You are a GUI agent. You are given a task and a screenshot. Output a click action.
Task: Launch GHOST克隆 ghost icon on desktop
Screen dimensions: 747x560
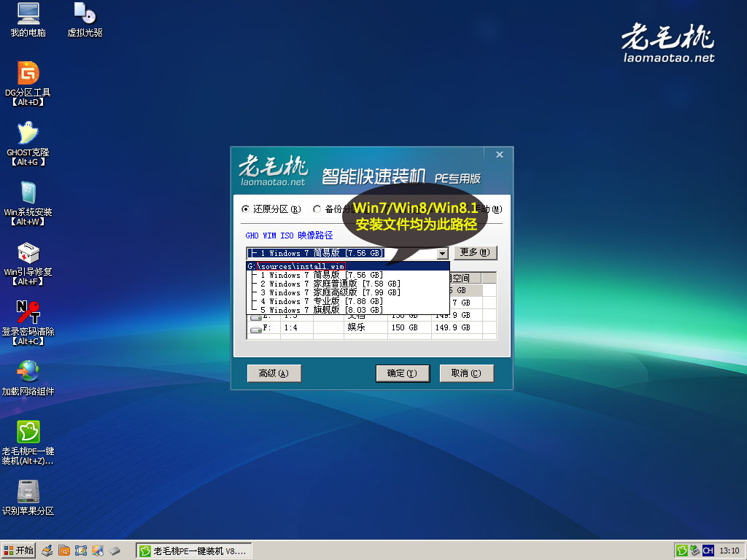click(28, 144)
